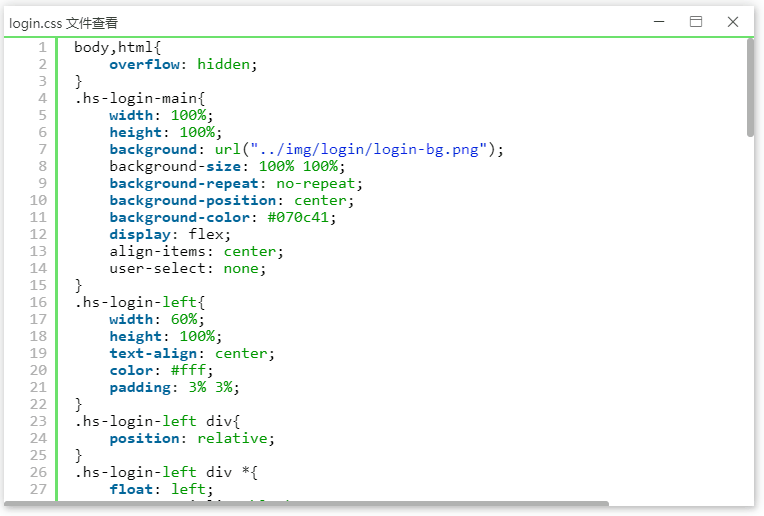Close the login.css file viewer
Image resolution: width=764 pixels, height=516 pixels.
[x=733, y=22]
